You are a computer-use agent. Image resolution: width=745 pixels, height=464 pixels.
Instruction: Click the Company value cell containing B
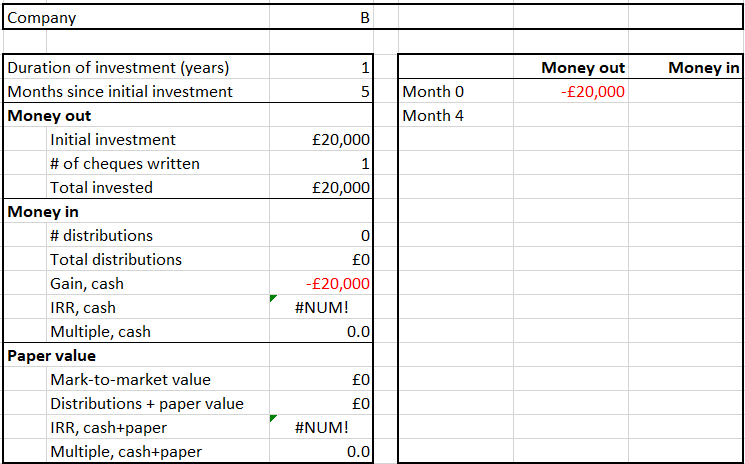321,18
